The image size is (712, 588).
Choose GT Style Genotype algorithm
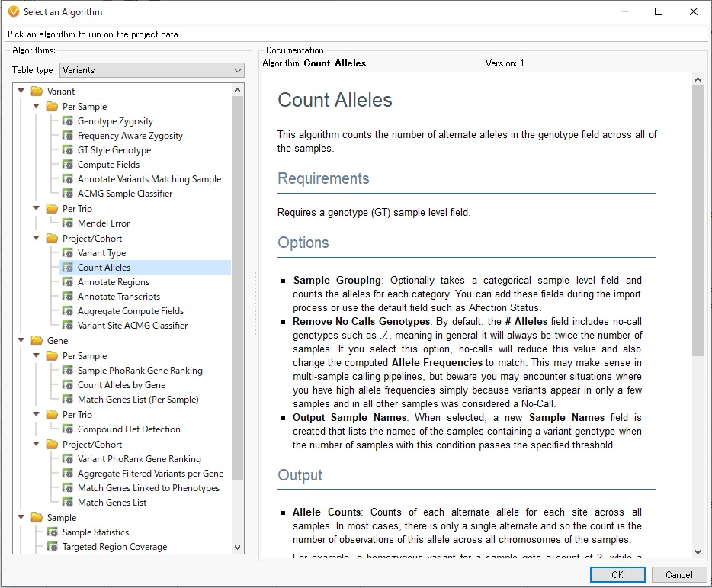coord(114,150)
